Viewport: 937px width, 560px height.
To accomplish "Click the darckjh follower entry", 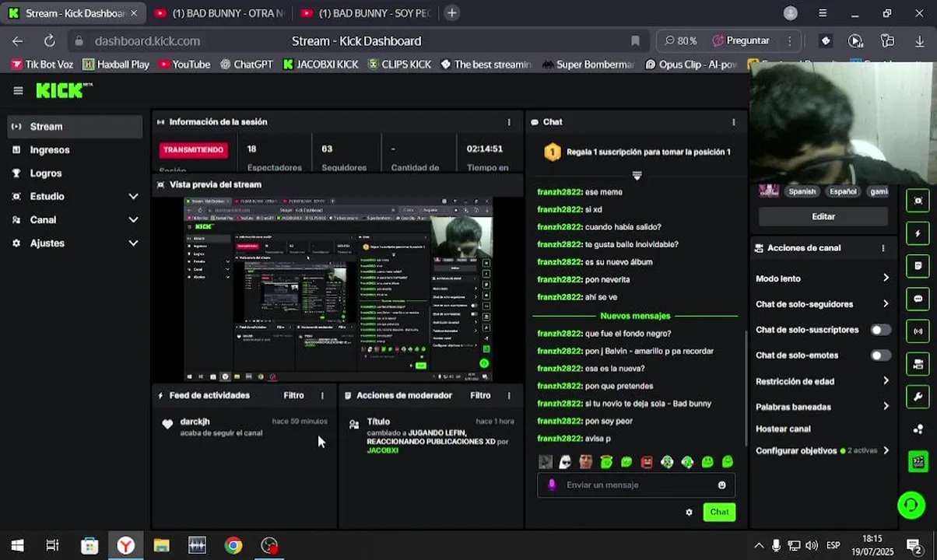I will click(x=244, y=427).
